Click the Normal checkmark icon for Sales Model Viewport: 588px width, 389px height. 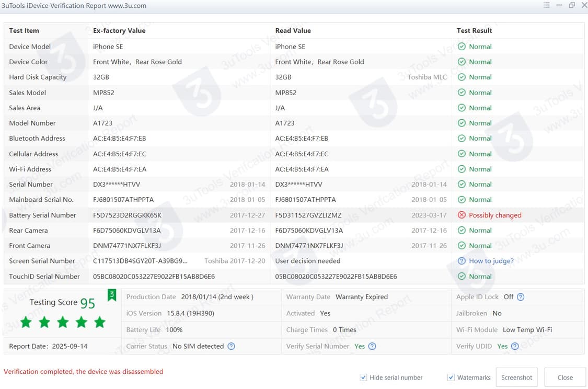coord(462,93)
